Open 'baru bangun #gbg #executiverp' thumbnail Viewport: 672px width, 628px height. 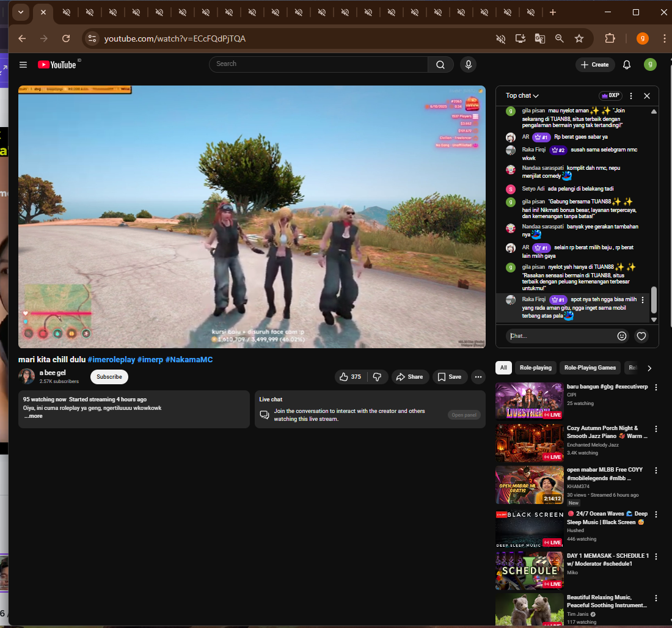[529, 401]
